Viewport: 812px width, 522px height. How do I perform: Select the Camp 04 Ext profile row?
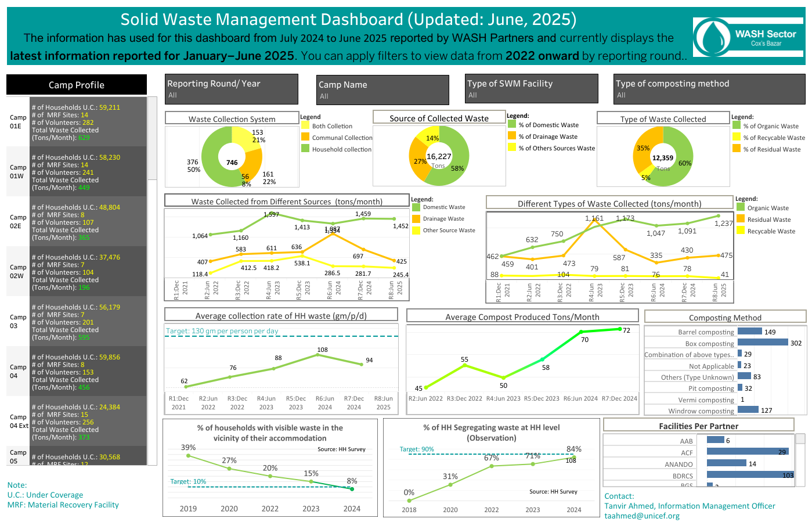click(x=77, y=422)
